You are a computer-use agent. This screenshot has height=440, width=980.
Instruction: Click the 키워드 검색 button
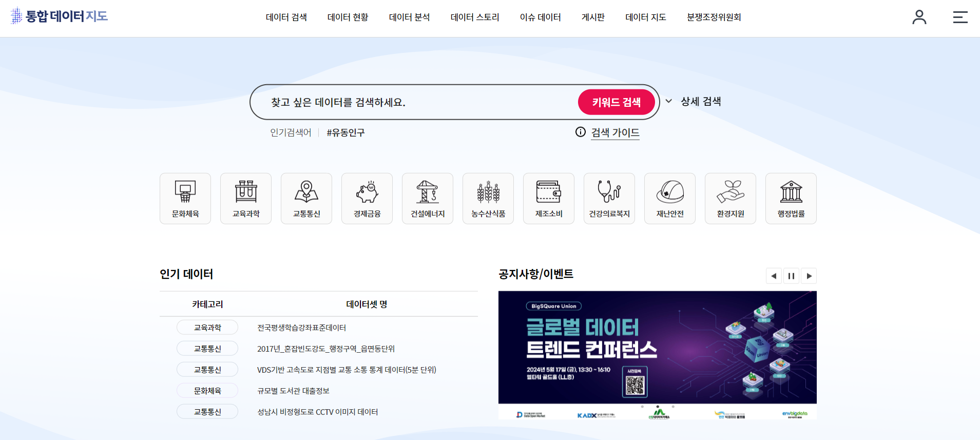[x=617, y=102]
